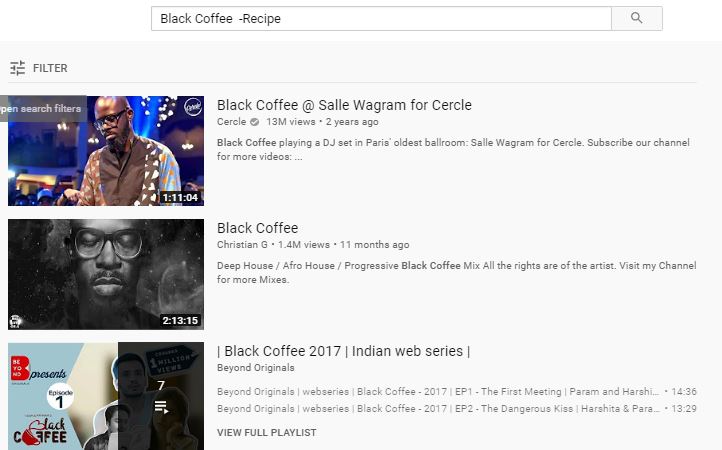Click description about DJ set in Paris ballroom
This screenshot has width=722, height=450.
coord(453,149)
